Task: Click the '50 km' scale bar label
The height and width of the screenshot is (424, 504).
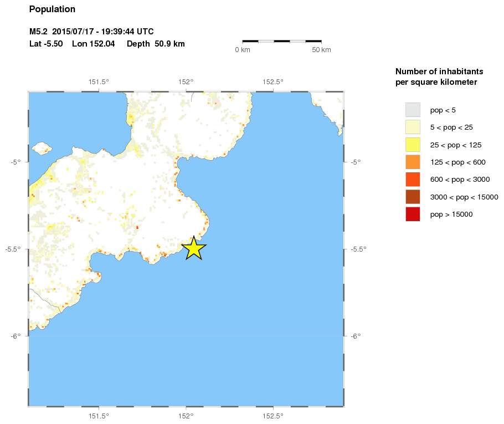Action: [x=321, y=50]
